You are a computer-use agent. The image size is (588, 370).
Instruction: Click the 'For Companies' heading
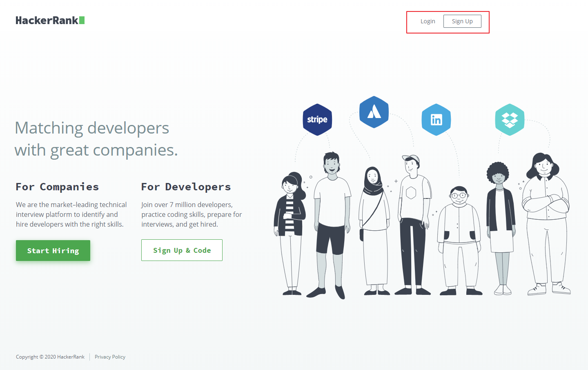tap(57, 187)
